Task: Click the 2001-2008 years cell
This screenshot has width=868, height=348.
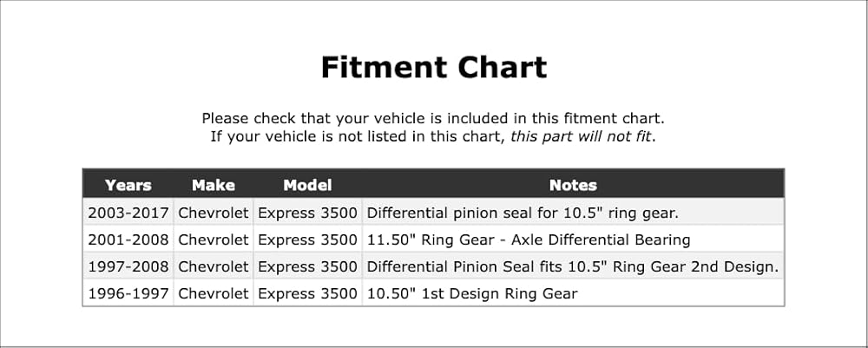Action: (x=128, y=240)
